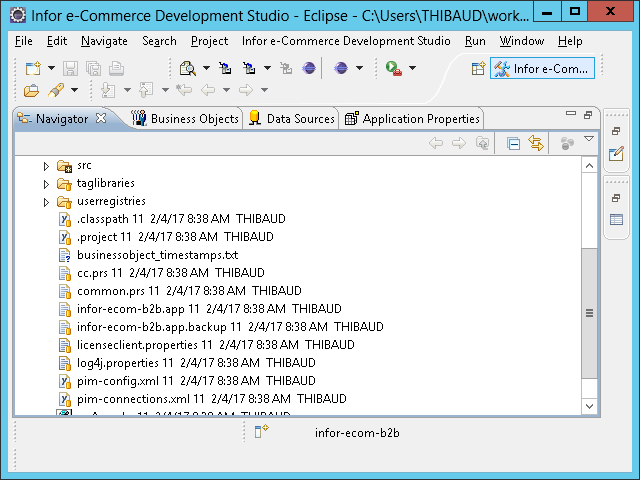Close the Navigator tab
This screenshot has width=640, height=480.
pos(114,119)
